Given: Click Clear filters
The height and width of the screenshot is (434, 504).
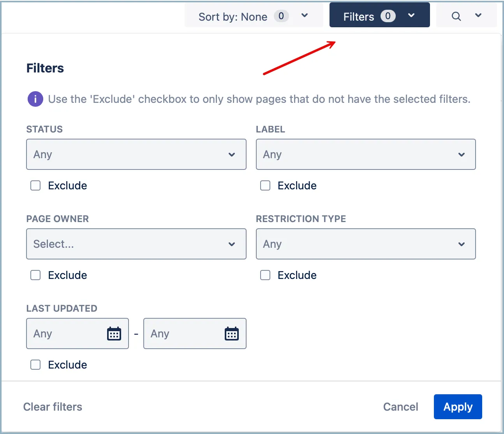Looking at the screenshot, I should (53, 407).
